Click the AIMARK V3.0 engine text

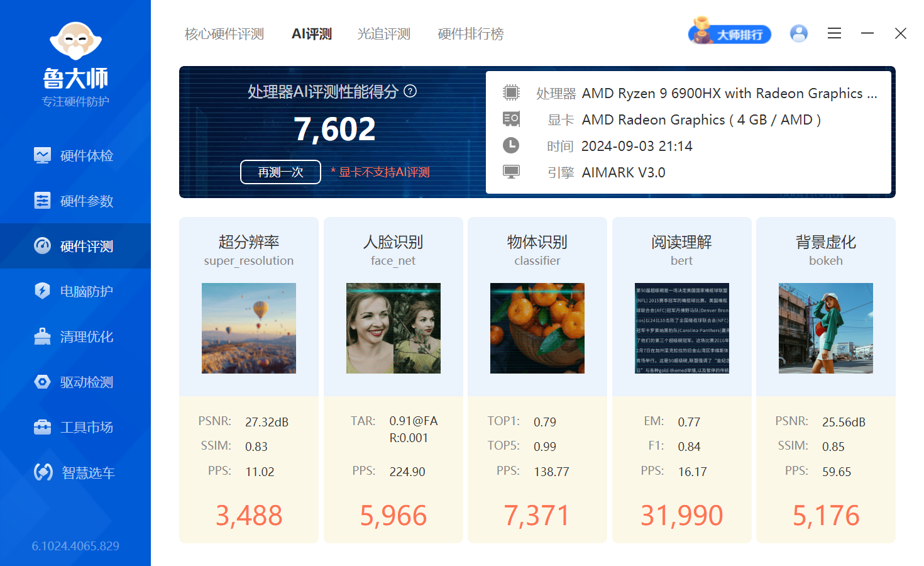pos(624,173)
